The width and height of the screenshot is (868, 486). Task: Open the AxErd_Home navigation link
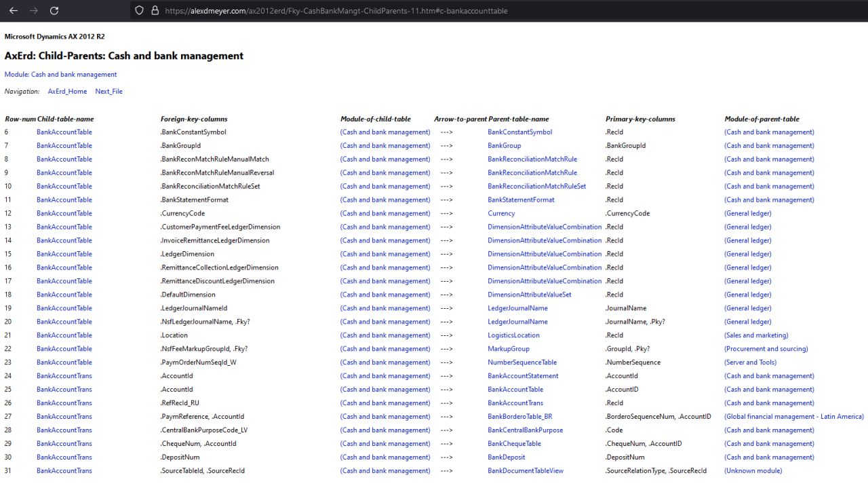tap(67, 92)
